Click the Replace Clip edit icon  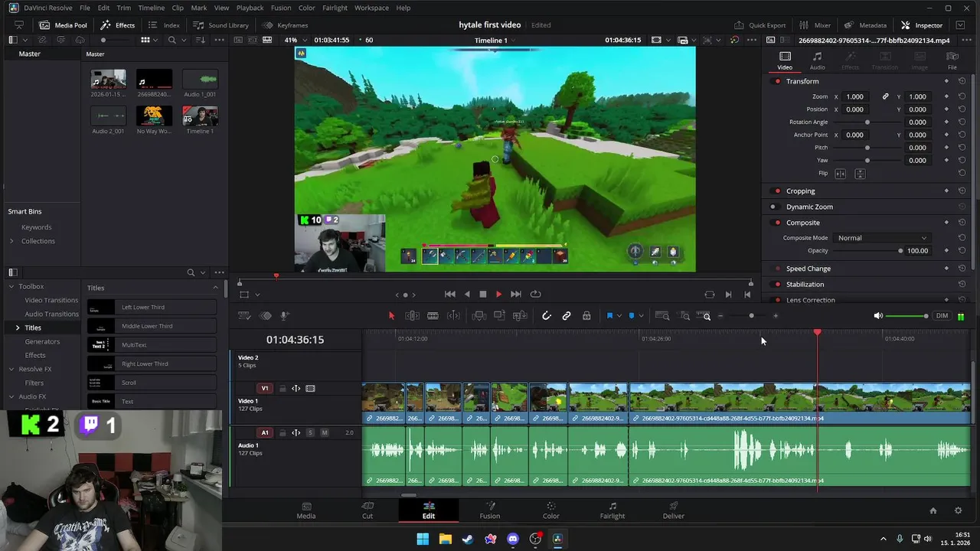[520, 315]
